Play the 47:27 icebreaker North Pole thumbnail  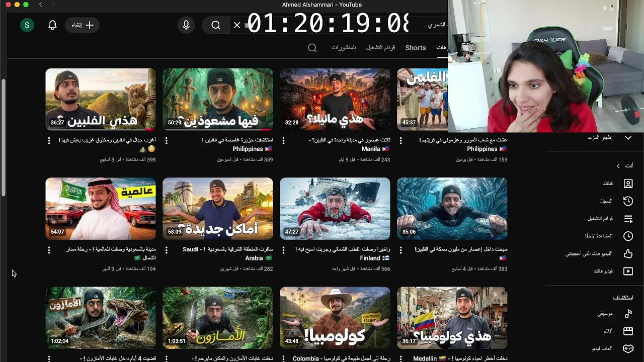point(335,209)
